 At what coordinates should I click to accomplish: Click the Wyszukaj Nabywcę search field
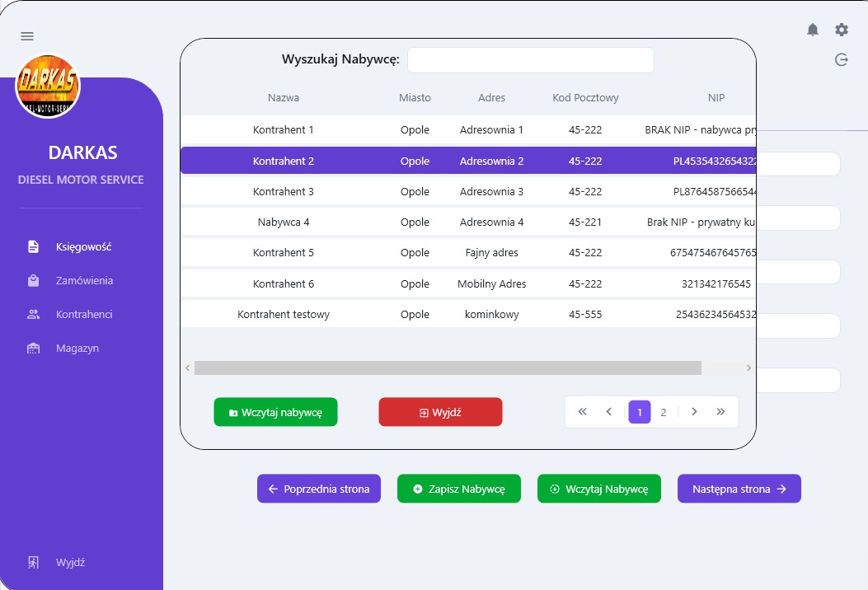pos(530,60)
